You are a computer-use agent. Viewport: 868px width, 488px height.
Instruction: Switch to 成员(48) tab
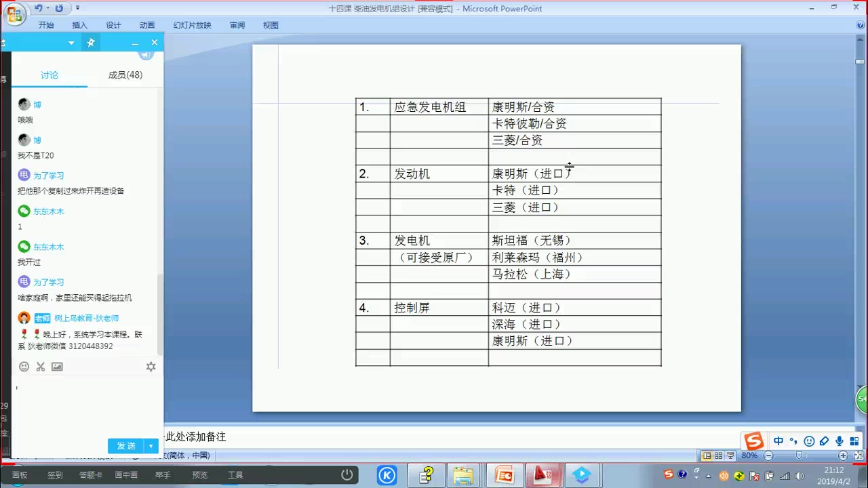pos(125,75)
